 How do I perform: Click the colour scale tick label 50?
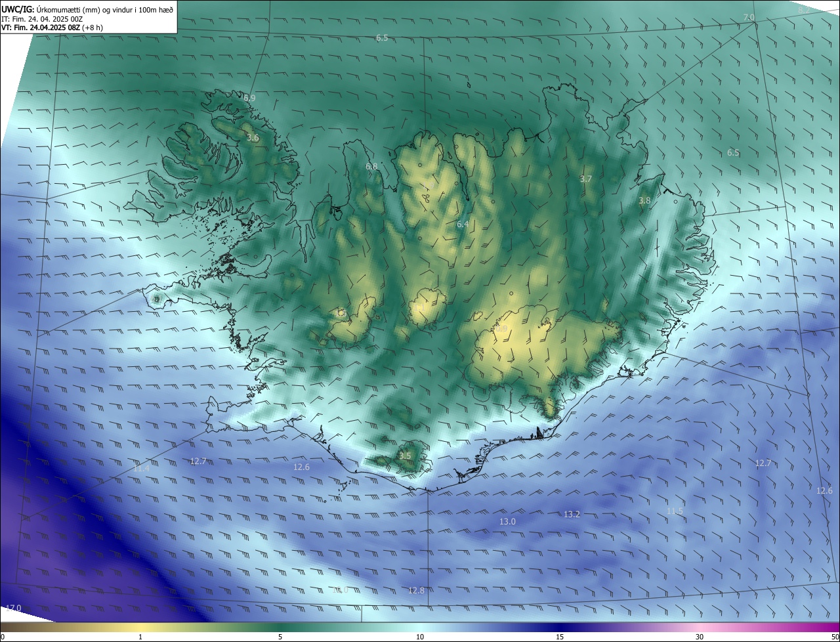(835, 637)
